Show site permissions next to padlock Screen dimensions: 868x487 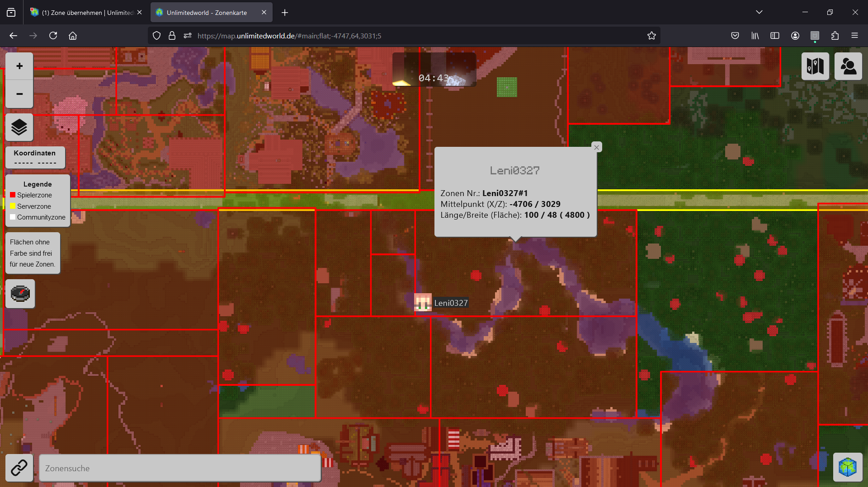(188, 36)
